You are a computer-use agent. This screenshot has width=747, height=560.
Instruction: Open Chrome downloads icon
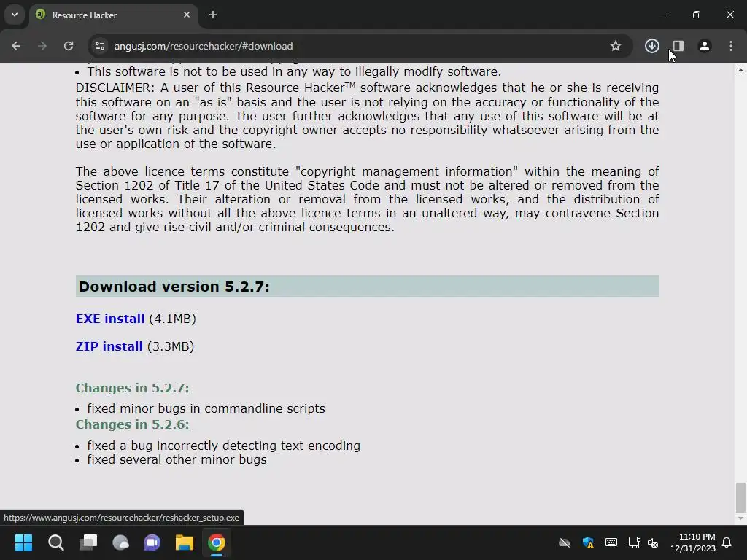coord(651,46)
